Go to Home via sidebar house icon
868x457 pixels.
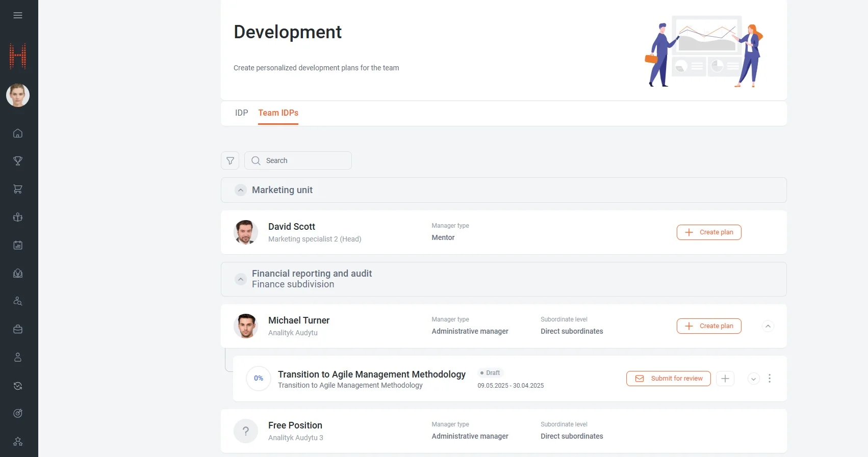coord(18,133)
